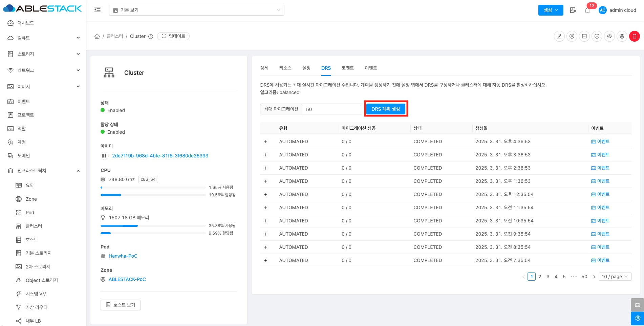Click the edit pencil icon for the cluster
The height and width of the screenshot is (326, 644).
pos(559,36)
